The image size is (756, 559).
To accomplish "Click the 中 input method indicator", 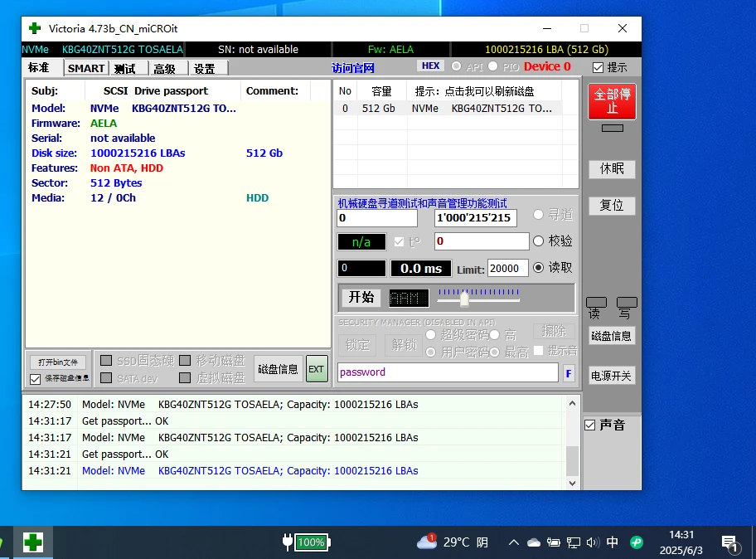I will pyautogui.click(x=613, y=542).
